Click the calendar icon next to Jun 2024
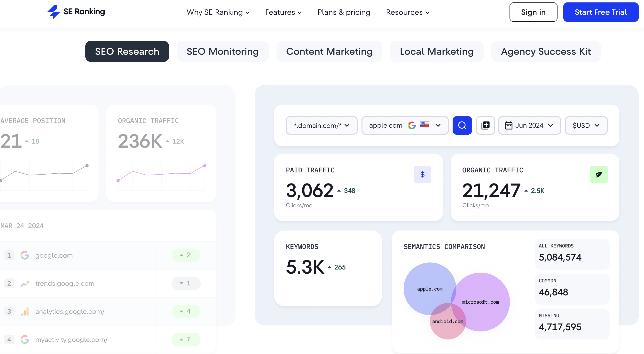 click(509, 125)
